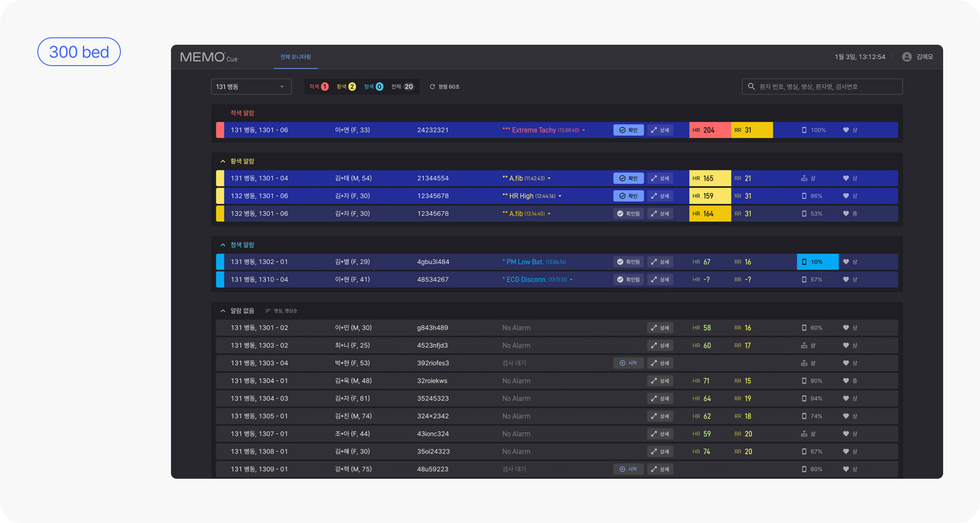This screenshot has width=980, height=523.
Task: Open the 131 병동 ward dropdown
Action: coord(251,87)
